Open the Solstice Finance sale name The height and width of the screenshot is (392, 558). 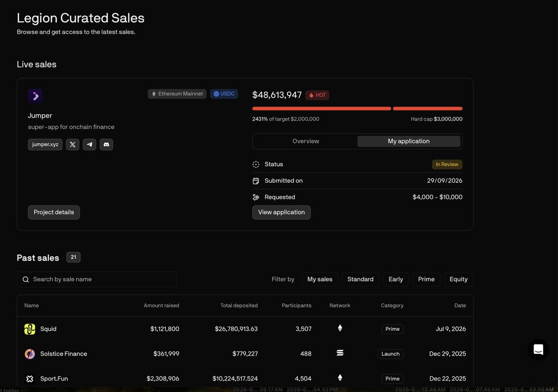point(64,354)
